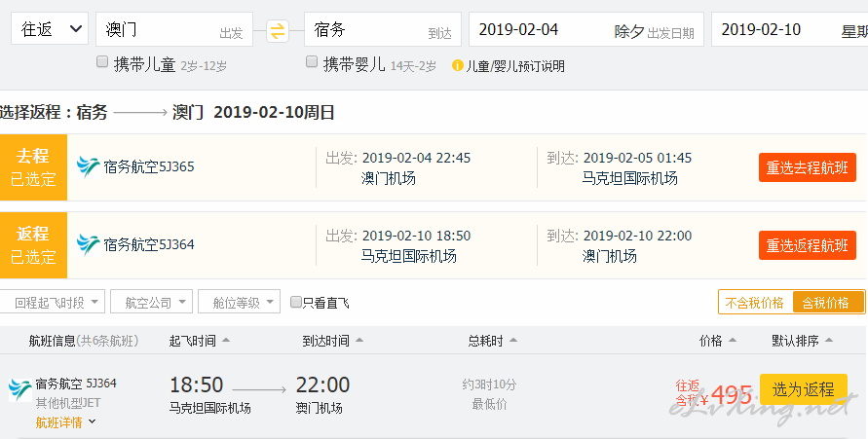Click 重选去程航班 button
868x439 pixels.
807,167
